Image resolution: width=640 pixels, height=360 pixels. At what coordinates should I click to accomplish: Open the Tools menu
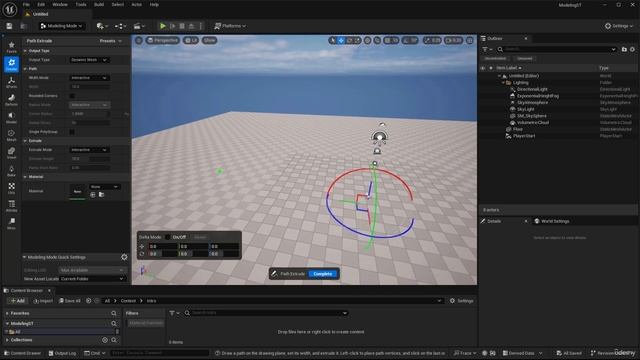(81, 4)
